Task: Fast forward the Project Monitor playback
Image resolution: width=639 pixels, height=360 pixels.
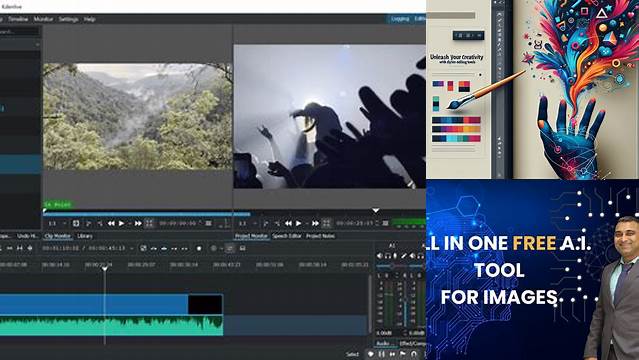Action: 315,223
